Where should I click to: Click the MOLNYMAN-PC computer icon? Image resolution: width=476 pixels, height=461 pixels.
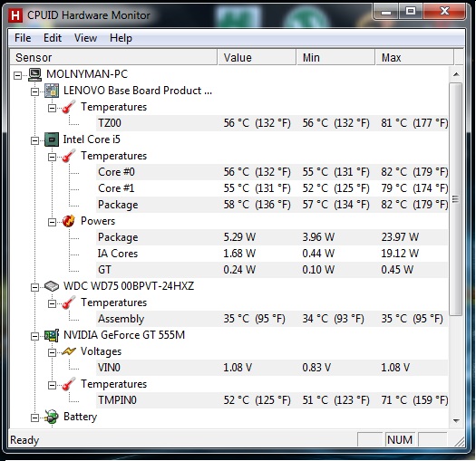(x=34, y=74)
